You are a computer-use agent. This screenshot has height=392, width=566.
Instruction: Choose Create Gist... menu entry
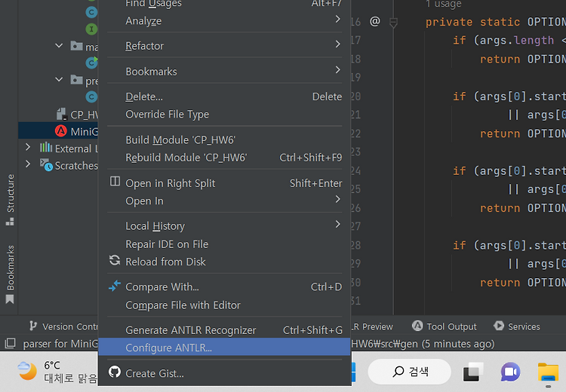tap(225, 373)
